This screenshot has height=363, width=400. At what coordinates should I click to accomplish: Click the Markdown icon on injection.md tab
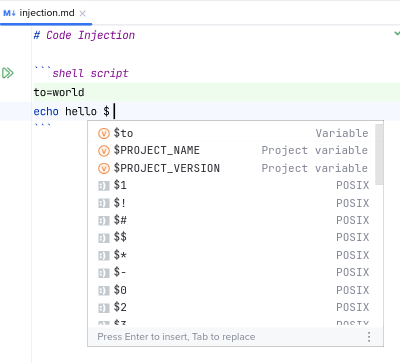[x=9, y=13]
